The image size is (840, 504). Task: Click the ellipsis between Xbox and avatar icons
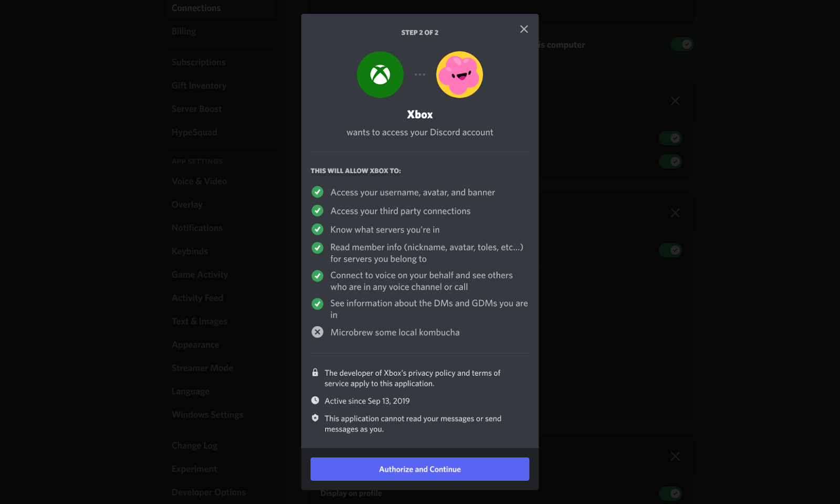(x=419, y=75)
